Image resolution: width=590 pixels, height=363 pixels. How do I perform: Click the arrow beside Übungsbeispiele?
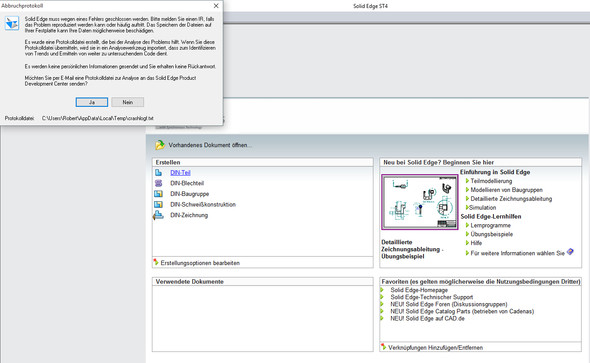coord(467,234)
